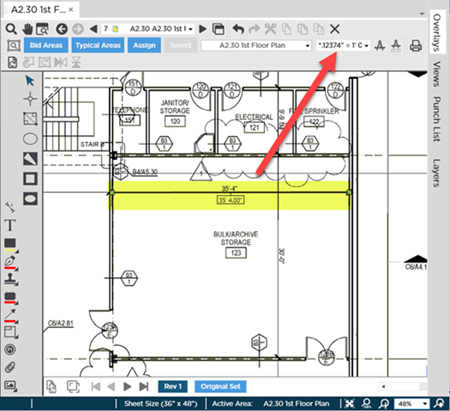Click the zoom to fit icon in status bar

(349, 404)
